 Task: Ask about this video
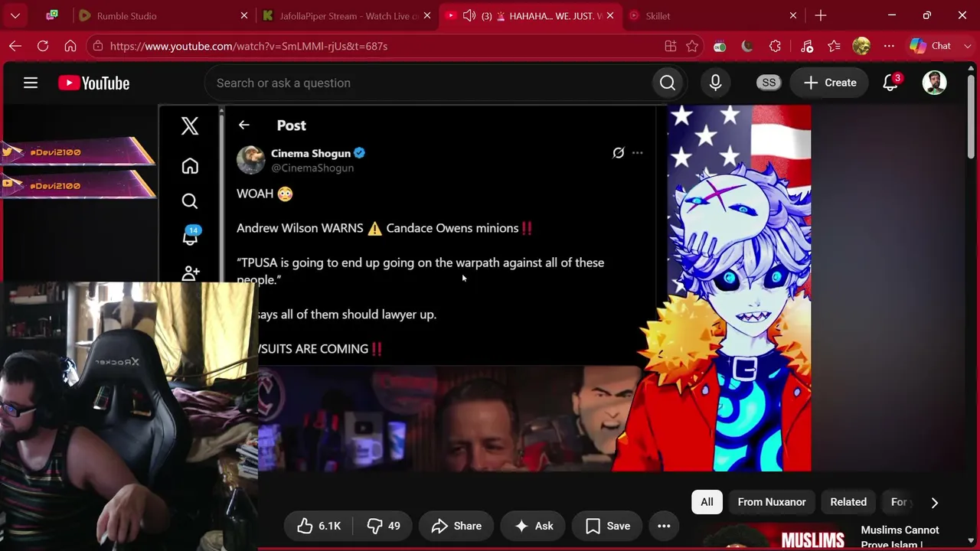click(534, 526)
